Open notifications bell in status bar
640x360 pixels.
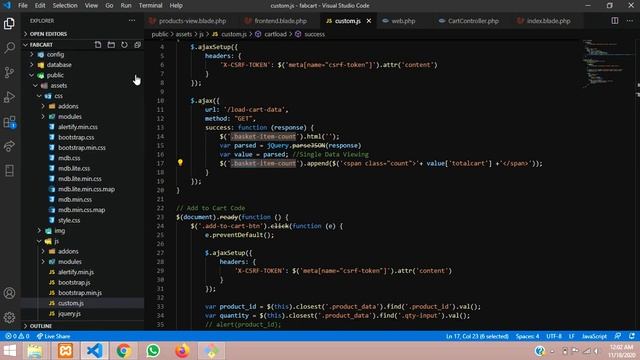click(632, 336)
